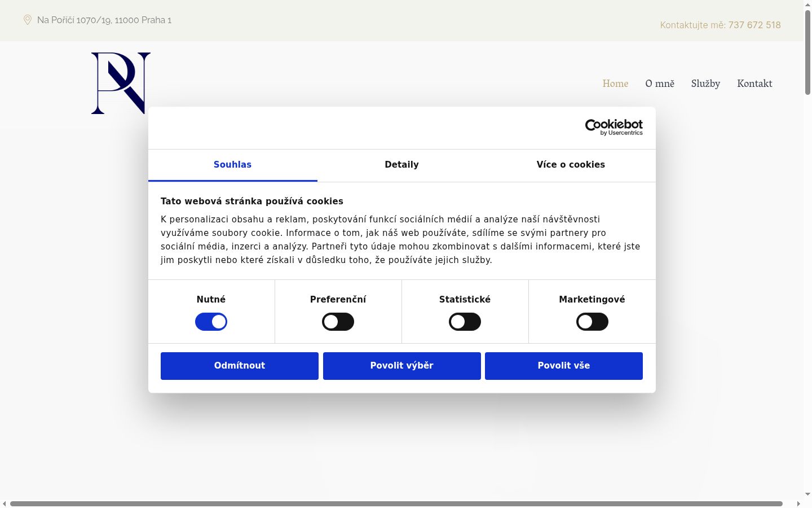Click the address Na Poříčí 1070/19 text

(x=104, y=20)
